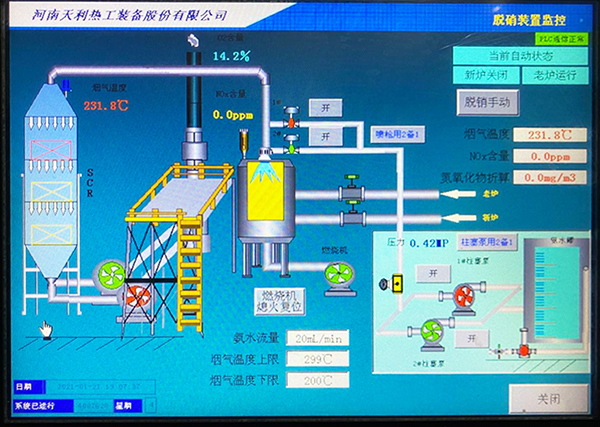Screen dimensions: 600x427
Task: Select the 老炉运行 option
Action: click(x=555, y=75)
